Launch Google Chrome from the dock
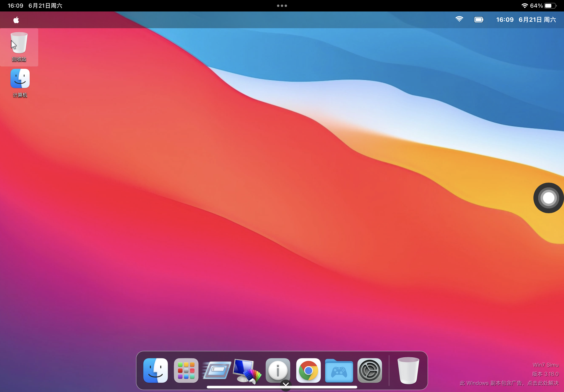The image size is (564, 392). [308, 370]
